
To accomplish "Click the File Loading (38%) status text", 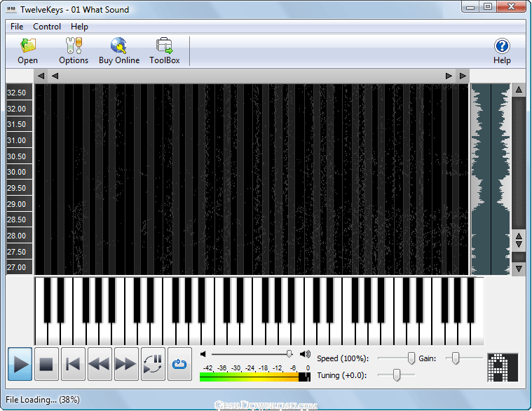I will coord(43,400).
